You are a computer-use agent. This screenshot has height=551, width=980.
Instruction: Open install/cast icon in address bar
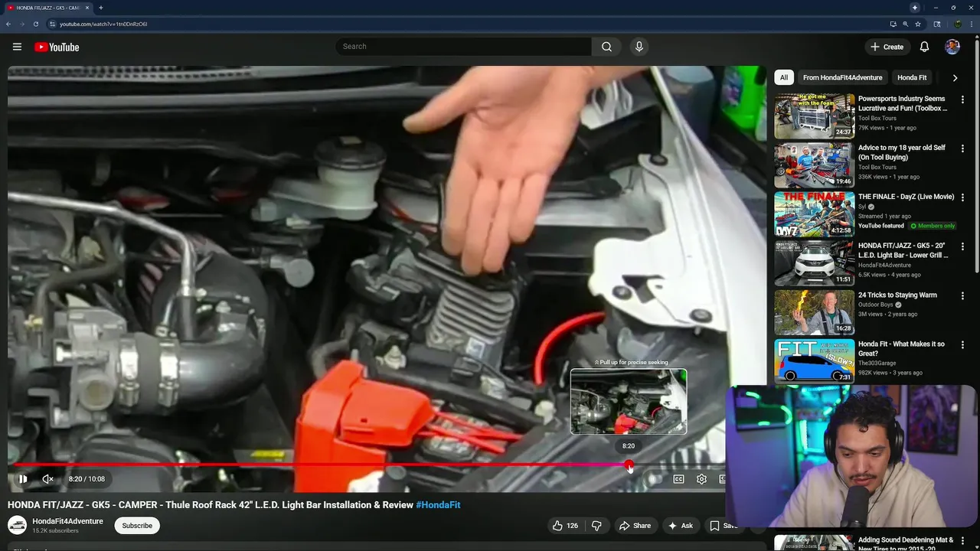(893, 24)
